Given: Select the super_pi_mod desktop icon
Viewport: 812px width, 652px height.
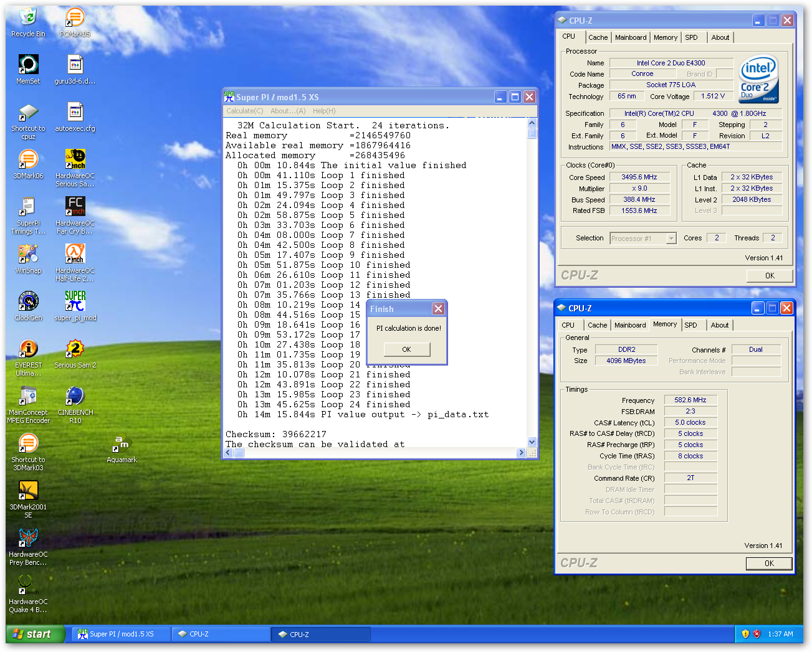Looking at the screenshot, I should point(75,306).
